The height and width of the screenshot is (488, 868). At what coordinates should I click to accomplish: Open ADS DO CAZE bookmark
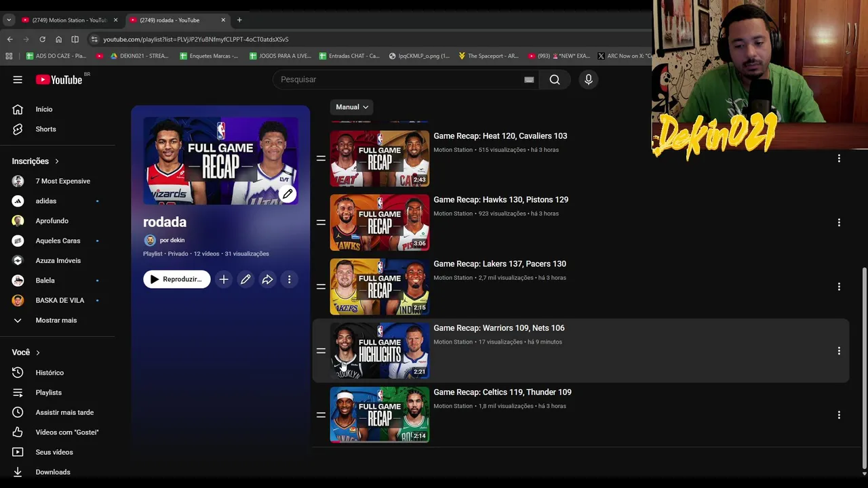coord(56,56)
